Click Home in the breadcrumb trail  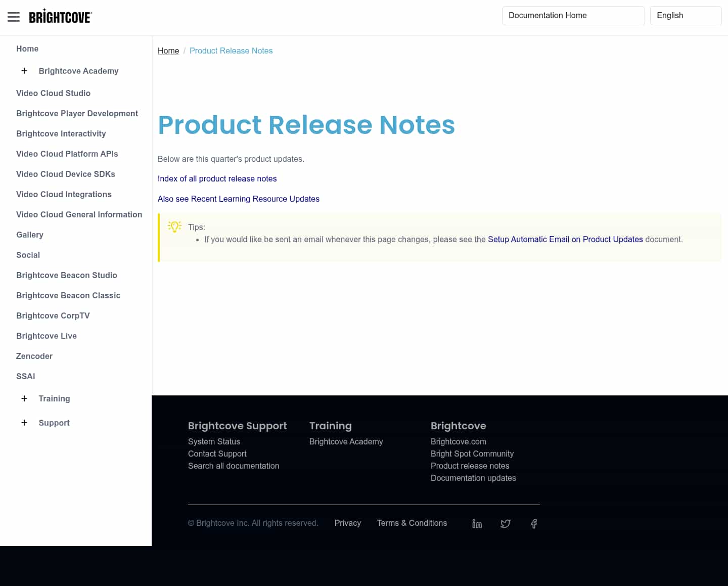[x=168, y=51]
